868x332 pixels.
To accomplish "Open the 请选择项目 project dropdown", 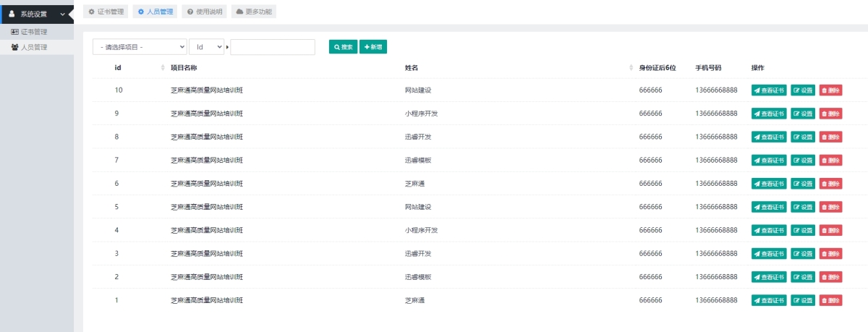I will [x=140, y=47].
